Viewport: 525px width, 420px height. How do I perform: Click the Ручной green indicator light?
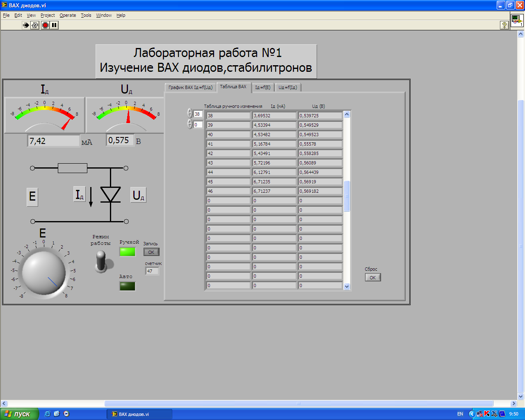coord(127,252)
